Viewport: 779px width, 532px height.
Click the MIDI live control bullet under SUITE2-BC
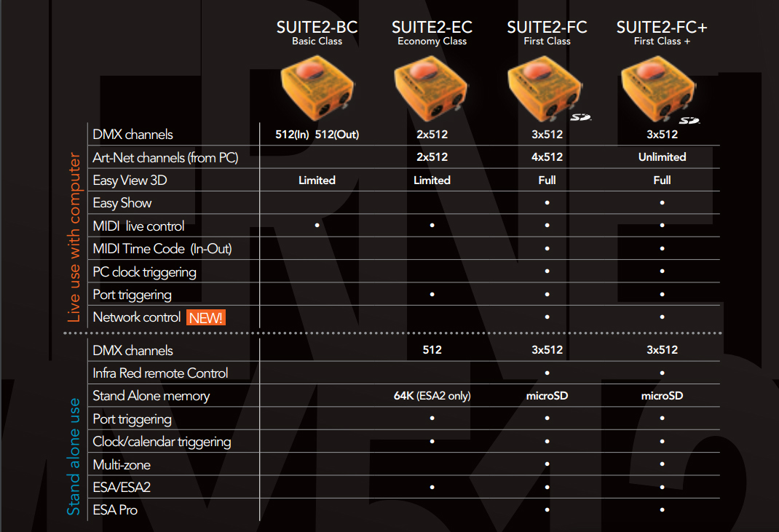pos(317,226)
